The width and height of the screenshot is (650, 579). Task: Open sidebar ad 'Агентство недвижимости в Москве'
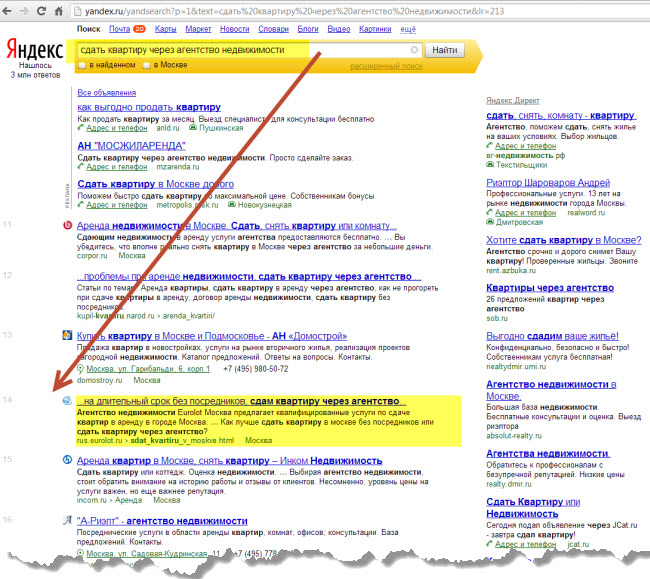tap(551, 390)
